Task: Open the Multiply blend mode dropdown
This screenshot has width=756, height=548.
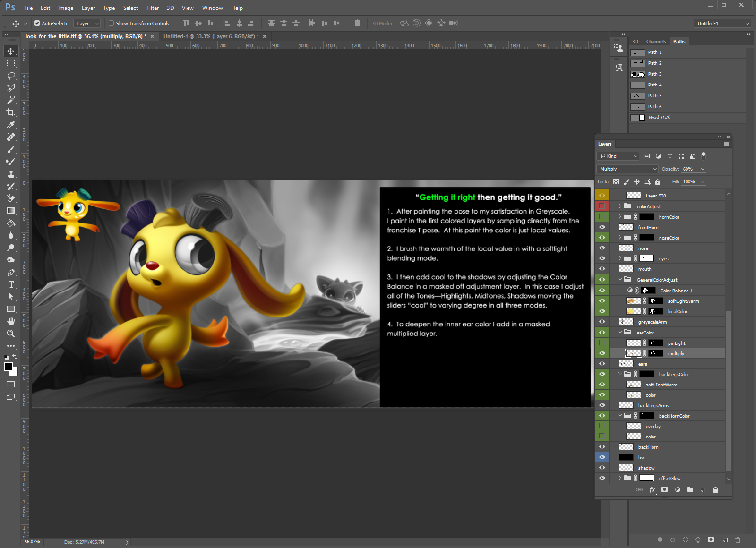Action: click(627, 169)
